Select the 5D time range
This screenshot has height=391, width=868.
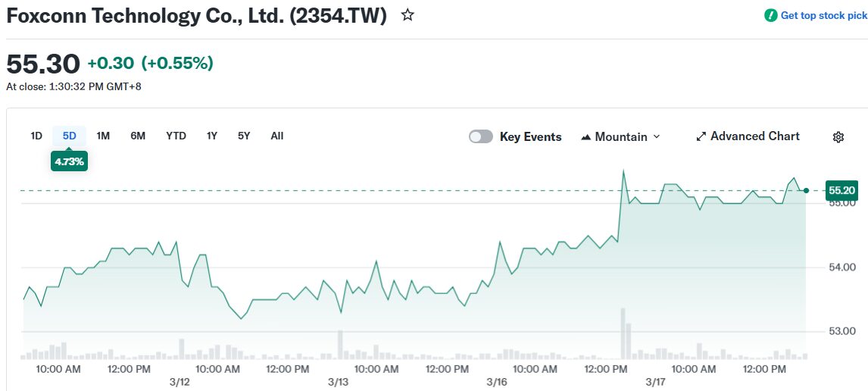(69, 136)
